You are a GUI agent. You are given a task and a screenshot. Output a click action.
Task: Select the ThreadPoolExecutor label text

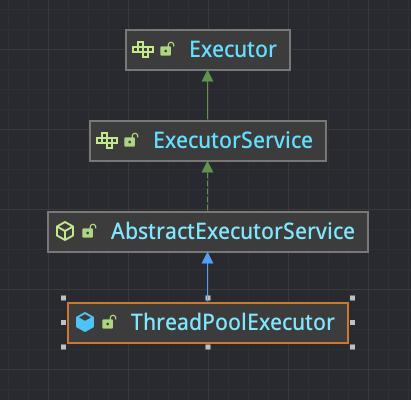coord(233,322)
